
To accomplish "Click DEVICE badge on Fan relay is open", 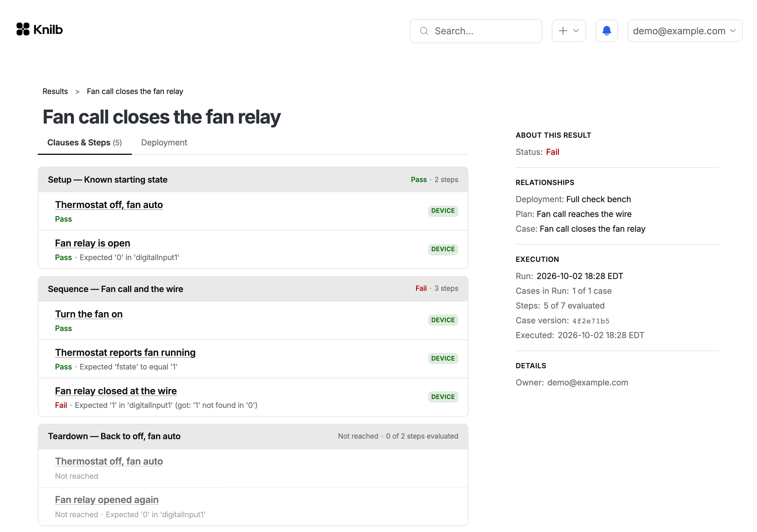I will click(x=443, y=249).
